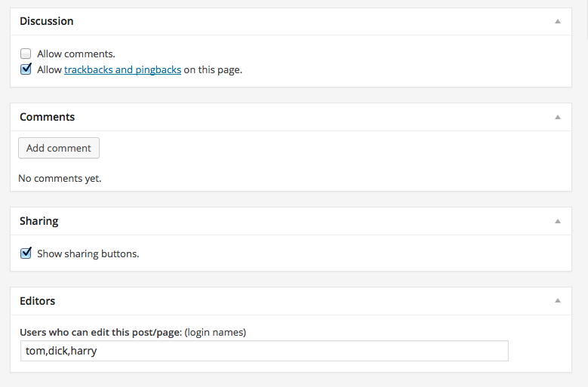Viewport: 588px width, 387px height.
Task: Click the Comments panel title
Action: [48, 117]
